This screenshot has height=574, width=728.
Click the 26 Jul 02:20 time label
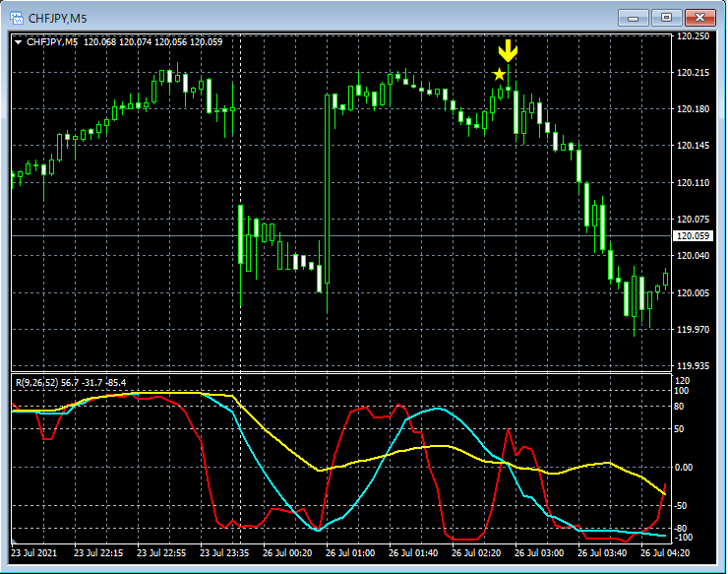476,553
